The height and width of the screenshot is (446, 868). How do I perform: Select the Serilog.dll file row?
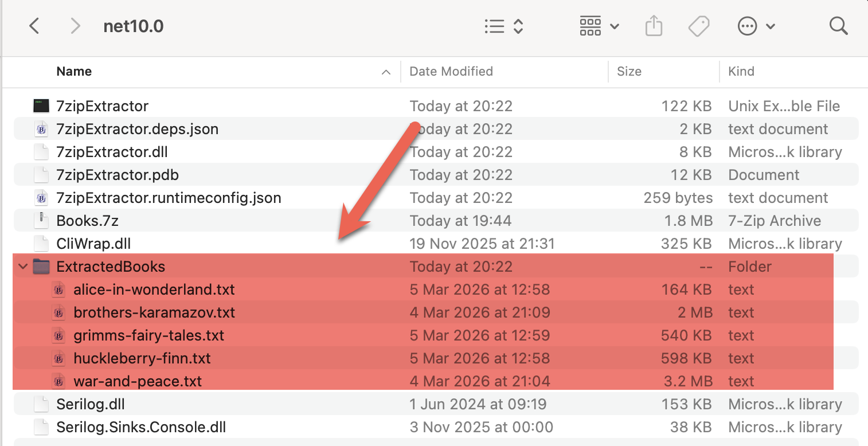[x=89, y=404]
